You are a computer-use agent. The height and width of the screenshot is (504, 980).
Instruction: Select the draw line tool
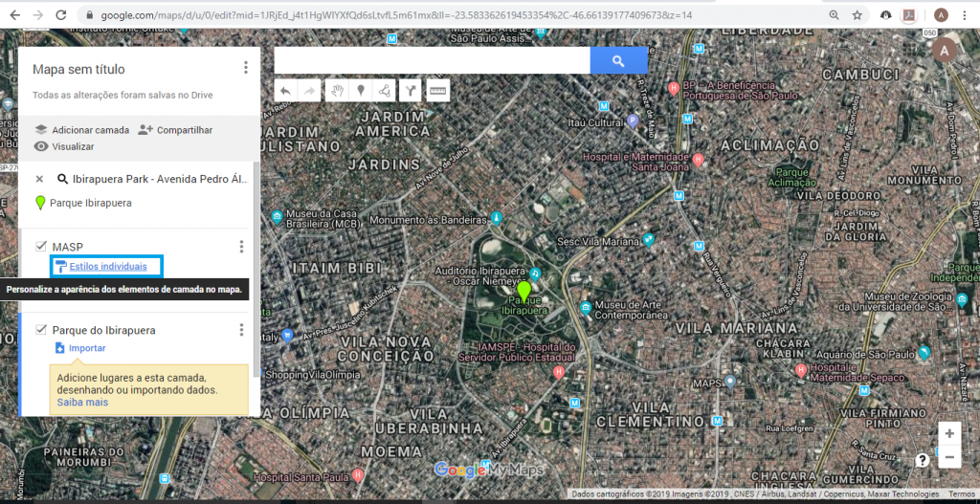click(x=384, y=91)
